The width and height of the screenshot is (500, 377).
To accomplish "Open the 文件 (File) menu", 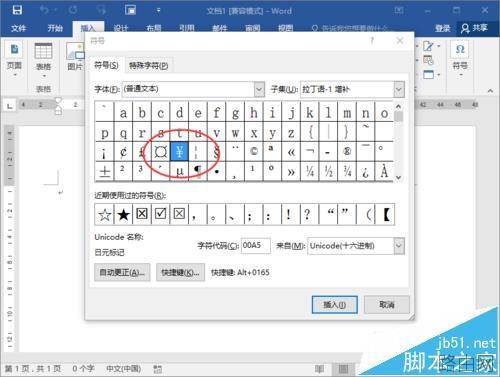I will [x=18, y=28].
